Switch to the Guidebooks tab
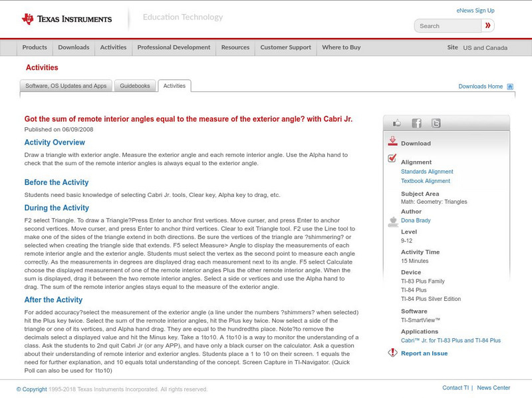532x398 pixels. (x=135, y=86)
